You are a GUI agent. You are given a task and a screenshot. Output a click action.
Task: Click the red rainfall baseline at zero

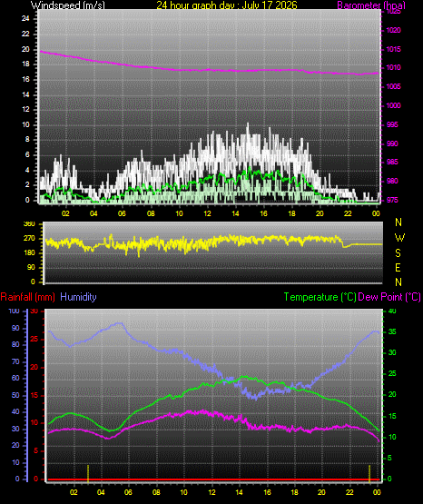point(213,479)
